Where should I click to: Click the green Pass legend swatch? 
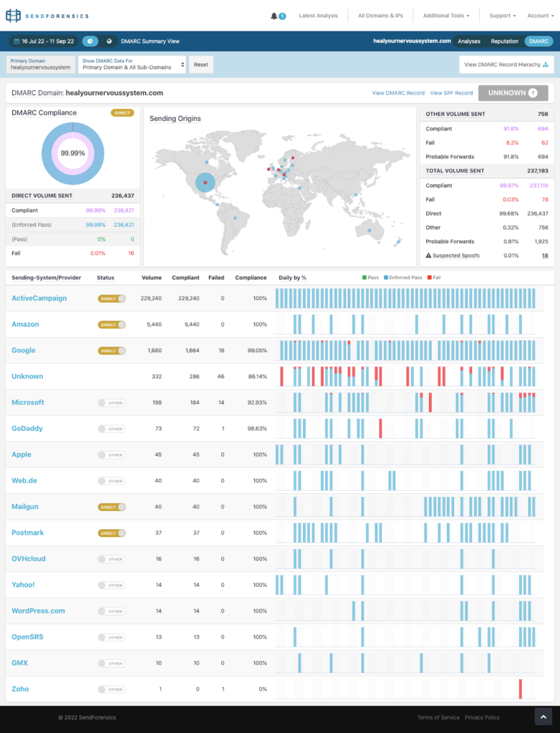365,278
